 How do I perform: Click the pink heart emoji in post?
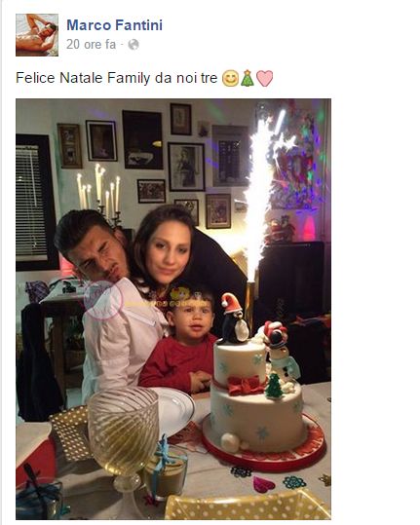pyautogui.click(x=265, y=78)
